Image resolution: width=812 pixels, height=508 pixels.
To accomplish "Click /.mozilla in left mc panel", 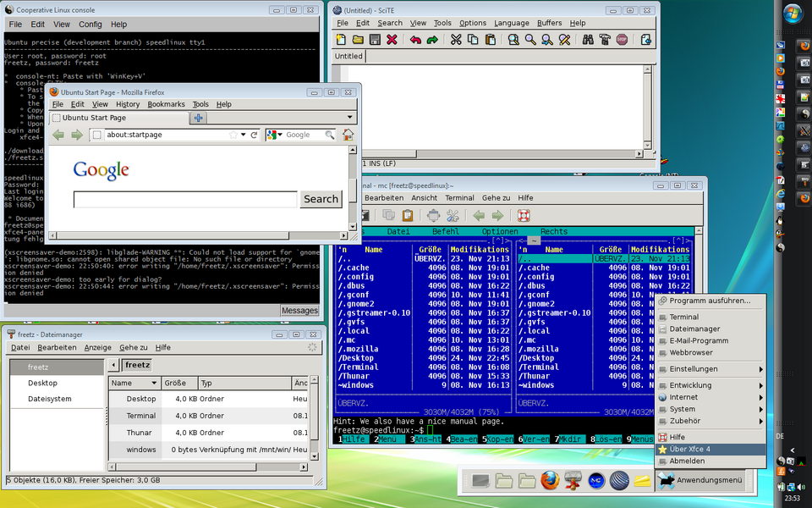I will coord(359,349).
